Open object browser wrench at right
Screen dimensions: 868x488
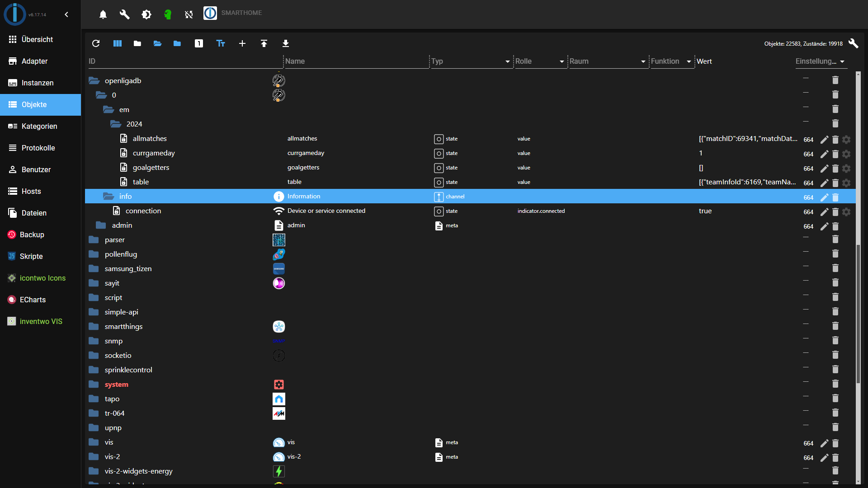tap(854, 43)
